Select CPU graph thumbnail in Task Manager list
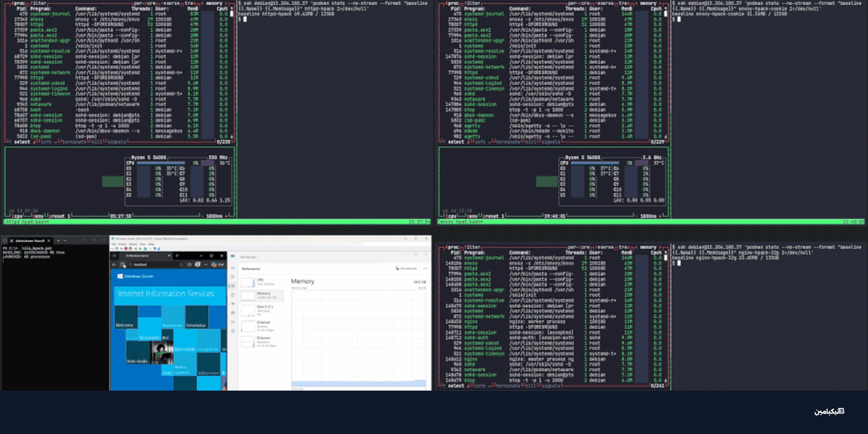868x434 pixels. 248,283
